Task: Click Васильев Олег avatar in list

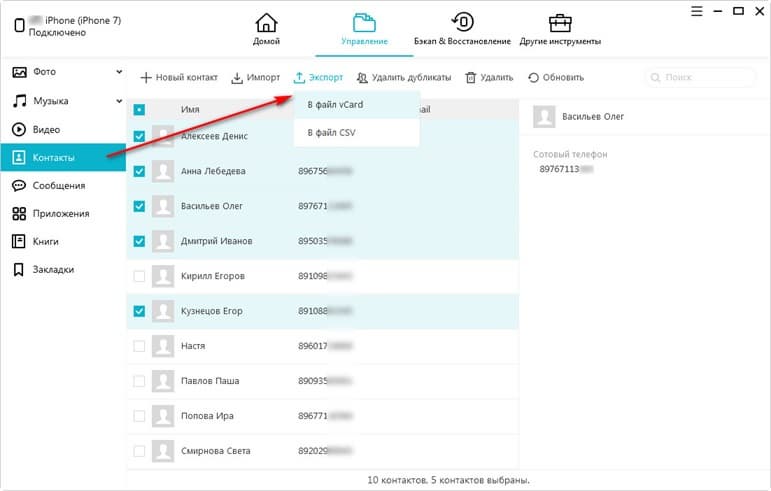Action: (x=163, y=206)
